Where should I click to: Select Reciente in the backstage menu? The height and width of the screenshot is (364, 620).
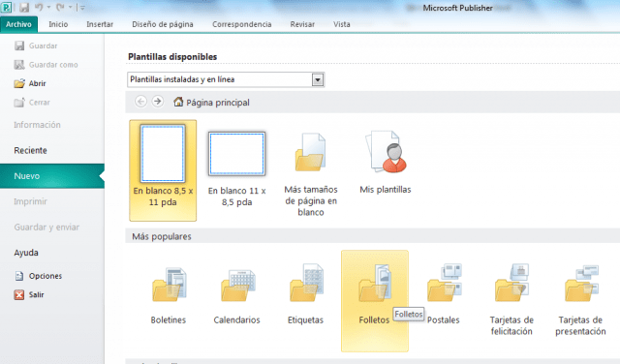pos(30,151)
